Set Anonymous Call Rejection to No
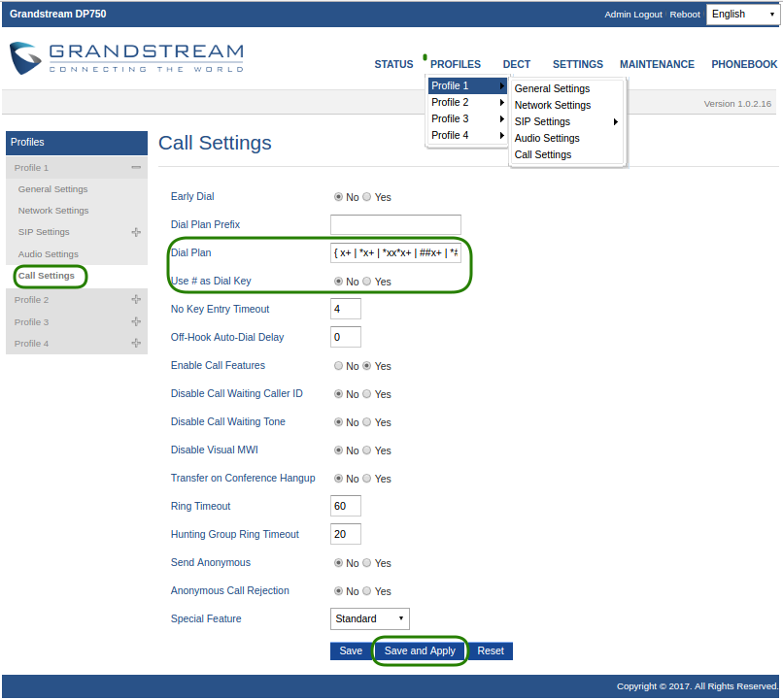 coord(339,590)
